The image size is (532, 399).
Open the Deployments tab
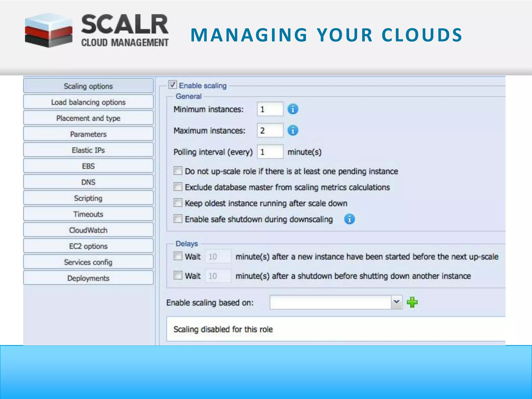(x=88, y=278)
